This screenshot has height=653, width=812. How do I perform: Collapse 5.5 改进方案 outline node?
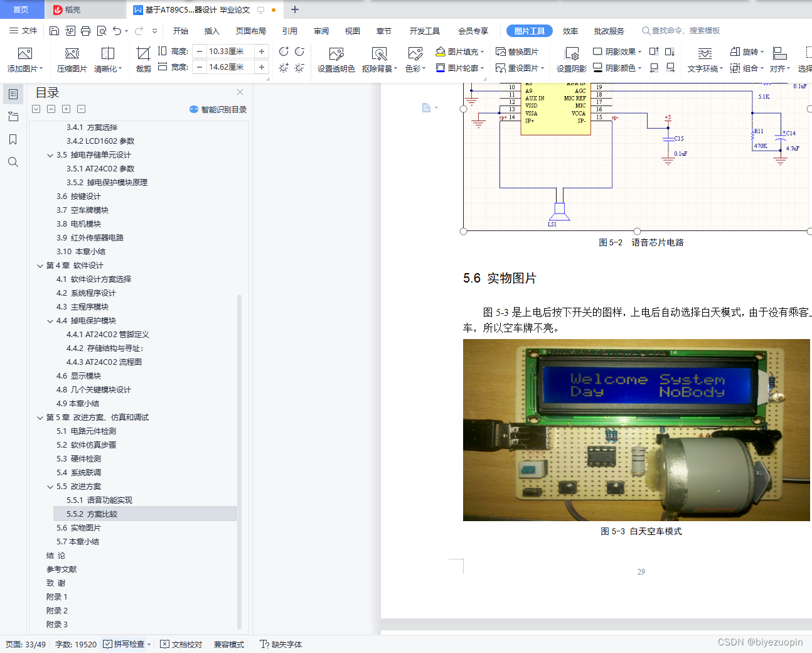click(x=50, y=487)
